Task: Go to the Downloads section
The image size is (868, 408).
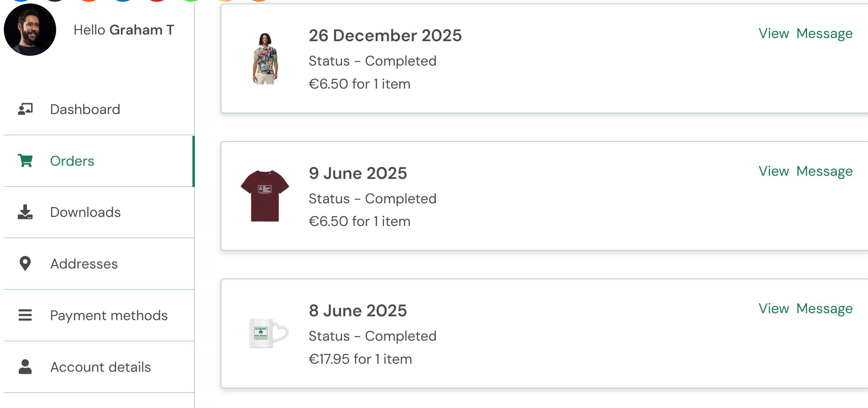Action: point(85,212)
